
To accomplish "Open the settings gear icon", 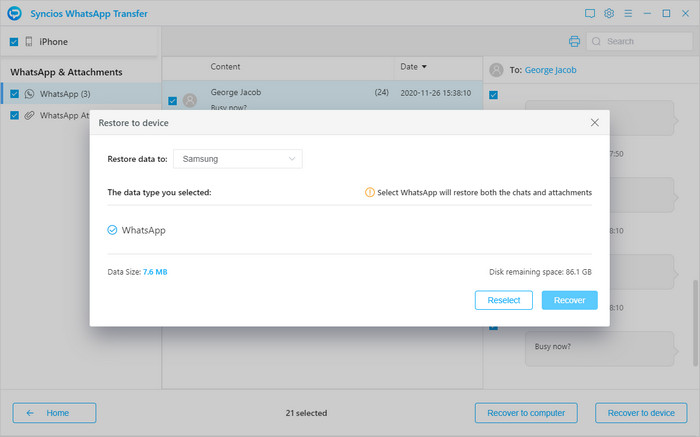I will 609,13.
